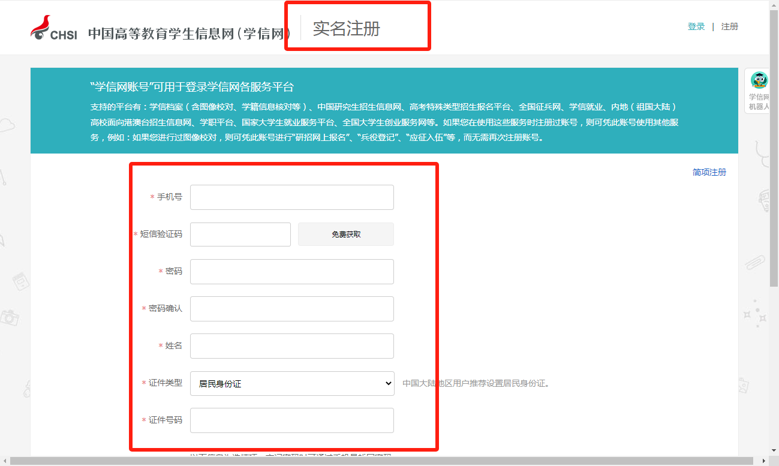The width and height of the screenshot is (779, 466).
Task: Open the 登录 login link
Action: pos(696,27)
